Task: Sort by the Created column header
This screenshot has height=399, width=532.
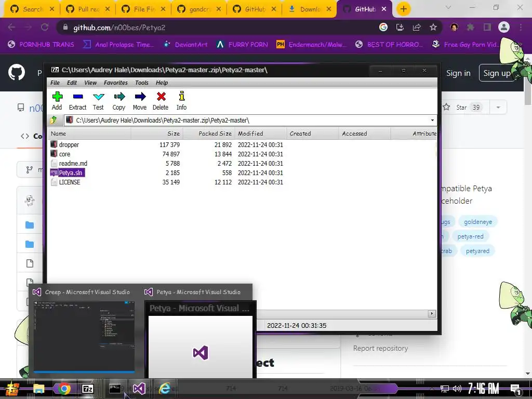Action: click(312, 134)
